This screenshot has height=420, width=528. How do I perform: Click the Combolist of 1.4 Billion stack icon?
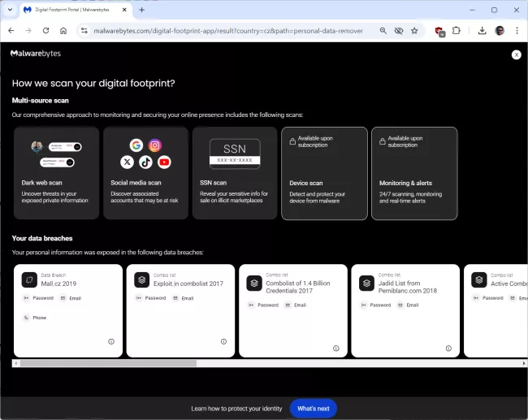[254, 283]
